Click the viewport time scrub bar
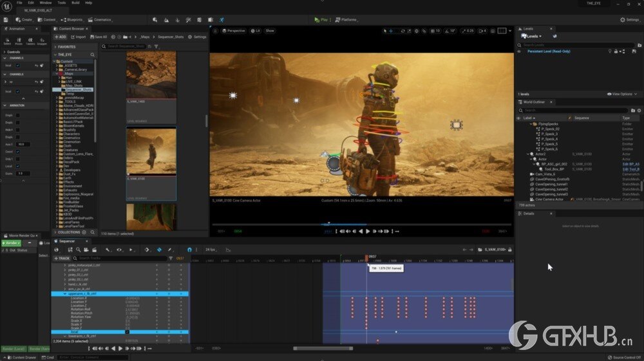 coord(362,225)
